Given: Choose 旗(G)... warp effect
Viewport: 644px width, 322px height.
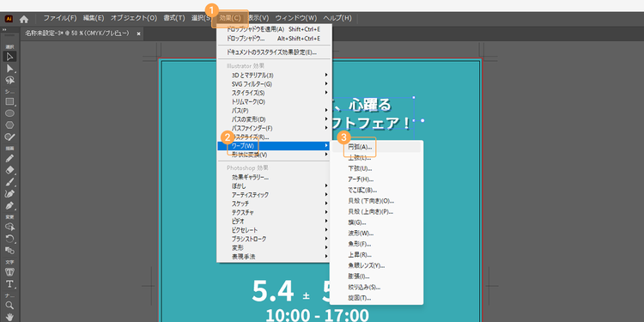Looking at the screenshot, I should coord(376,222).
